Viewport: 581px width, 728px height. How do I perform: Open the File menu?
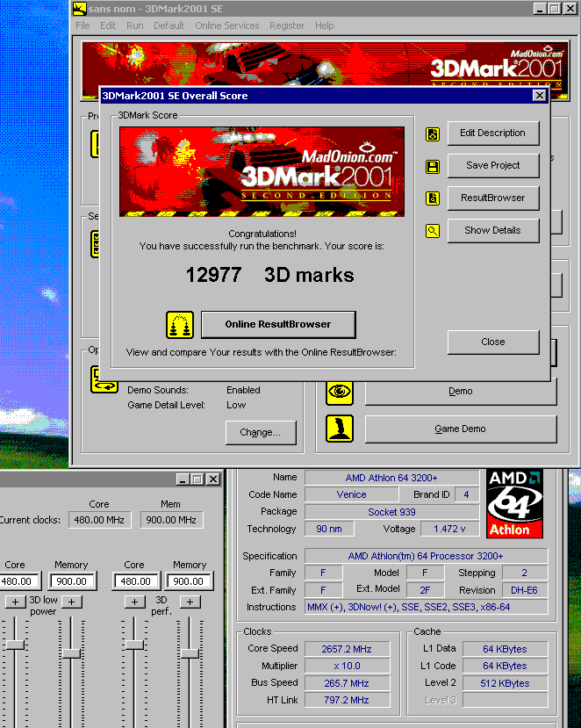click(82, 25)
